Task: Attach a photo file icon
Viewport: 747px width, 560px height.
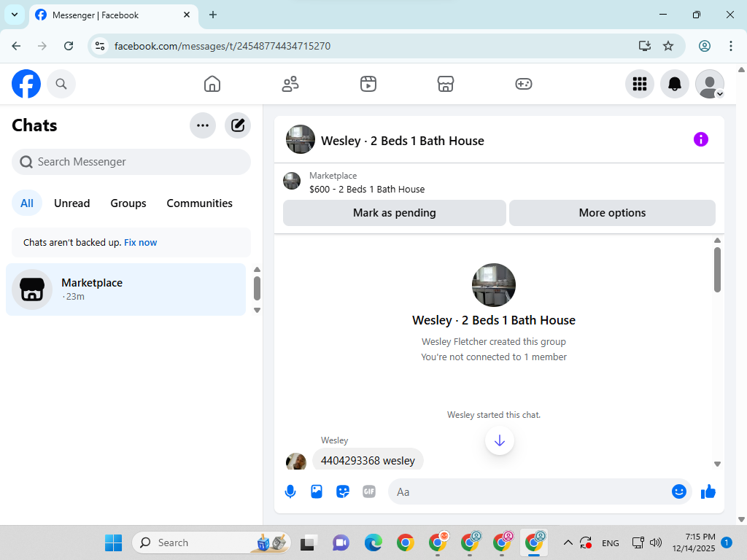Action: (317, 491)
